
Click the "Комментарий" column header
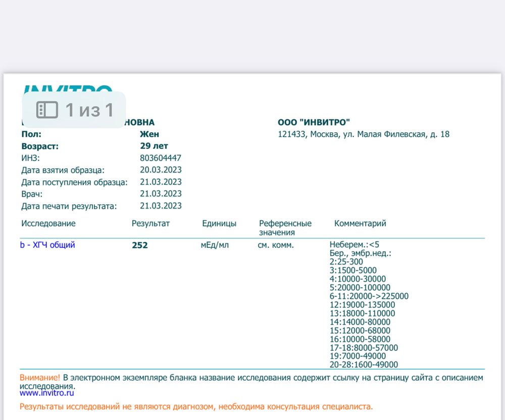click(360, 223)
